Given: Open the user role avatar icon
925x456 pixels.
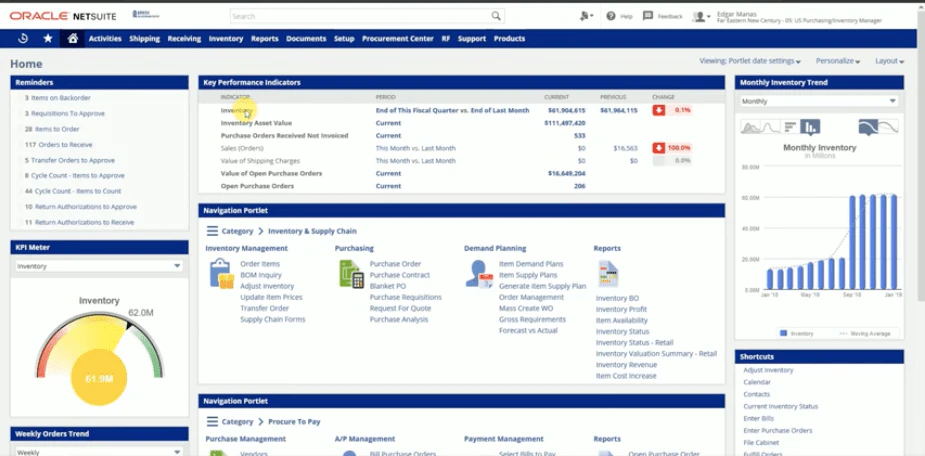Looking at the screenshot, I should (x=700, y=17).
